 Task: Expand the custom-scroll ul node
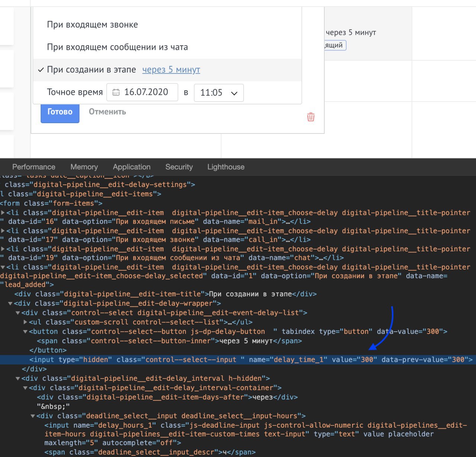(x=25, y=322)
